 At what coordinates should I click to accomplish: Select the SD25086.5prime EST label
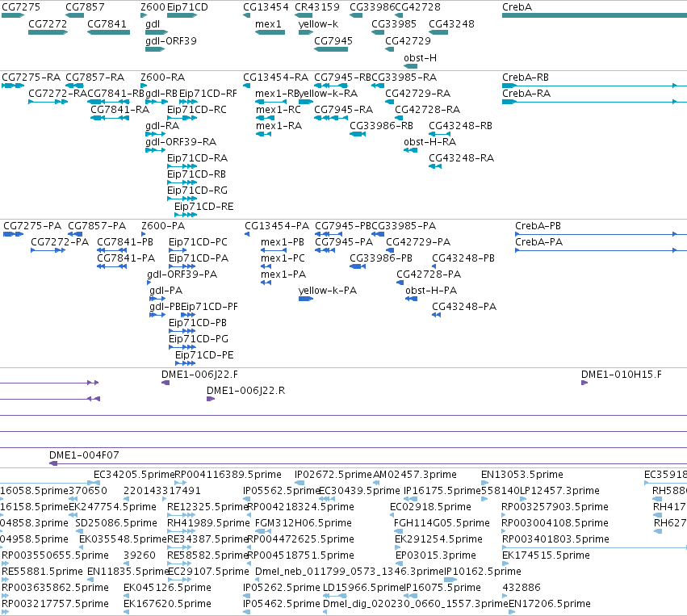(x=116, y=523)
